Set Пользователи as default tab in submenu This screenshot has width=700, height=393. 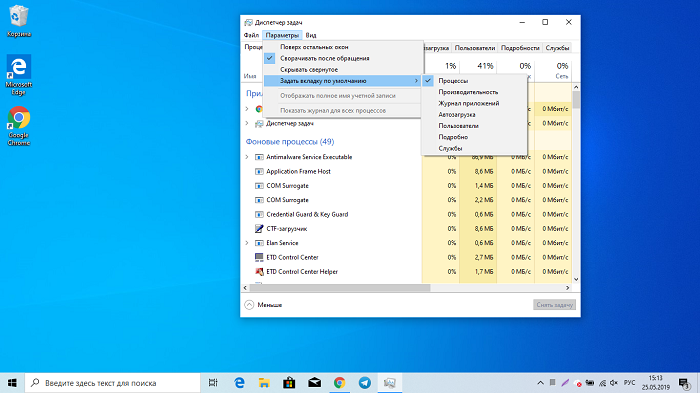(474, 126)
